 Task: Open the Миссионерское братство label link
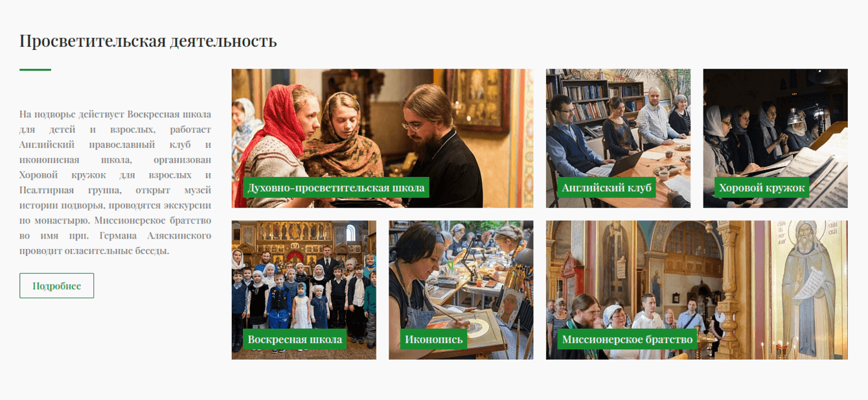tap(627, 339)
